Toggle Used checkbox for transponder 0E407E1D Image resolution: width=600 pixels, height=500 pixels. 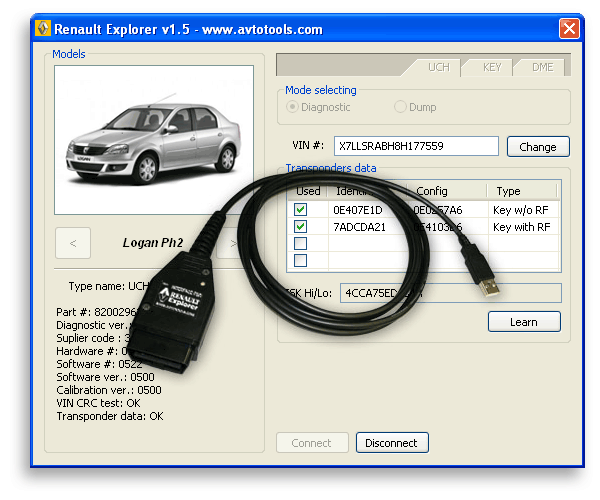[x=300, y=210]
